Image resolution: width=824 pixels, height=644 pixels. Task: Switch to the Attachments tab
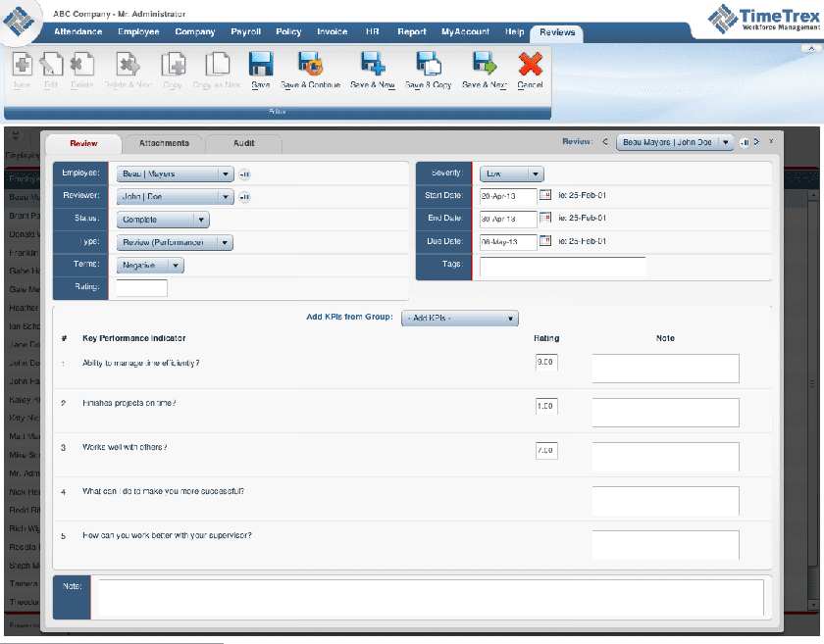(x=165, y=142)
